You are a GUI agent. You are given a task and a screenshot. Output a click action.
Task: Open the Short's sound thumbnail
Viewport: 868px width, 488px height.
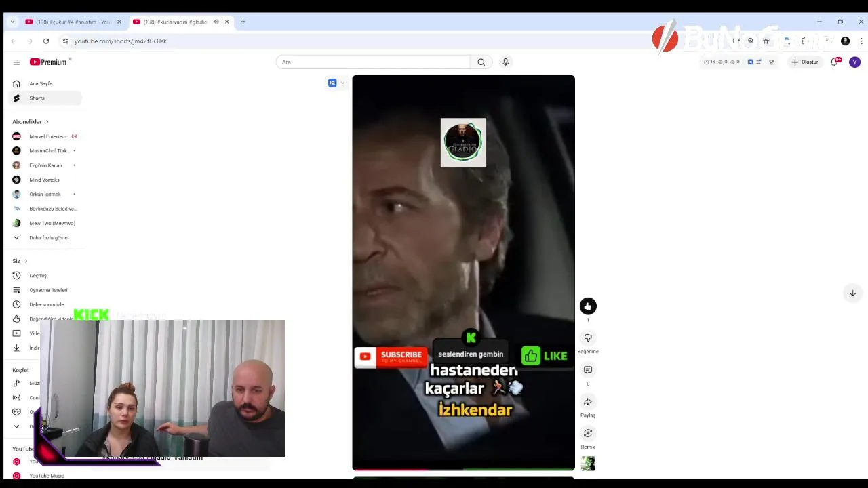click(x=588, y=464)
